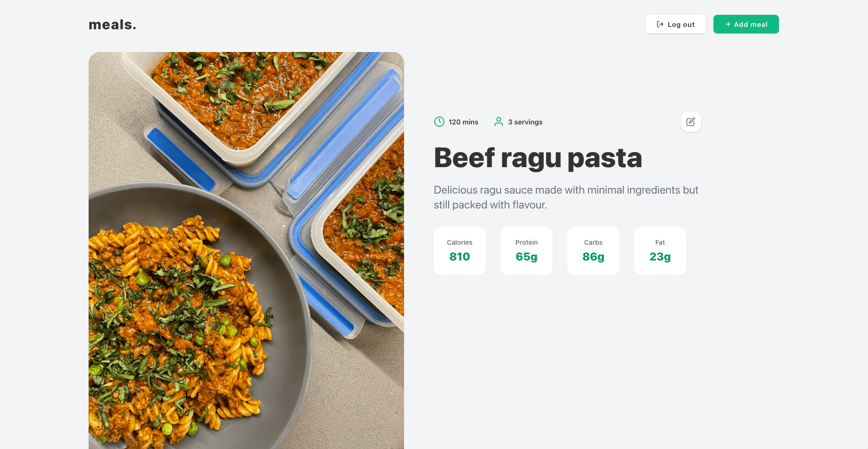Image resolution: width=868 pixels, height=449 pixels.
Task: Select the Carbs 86g card
Action: 593,251
